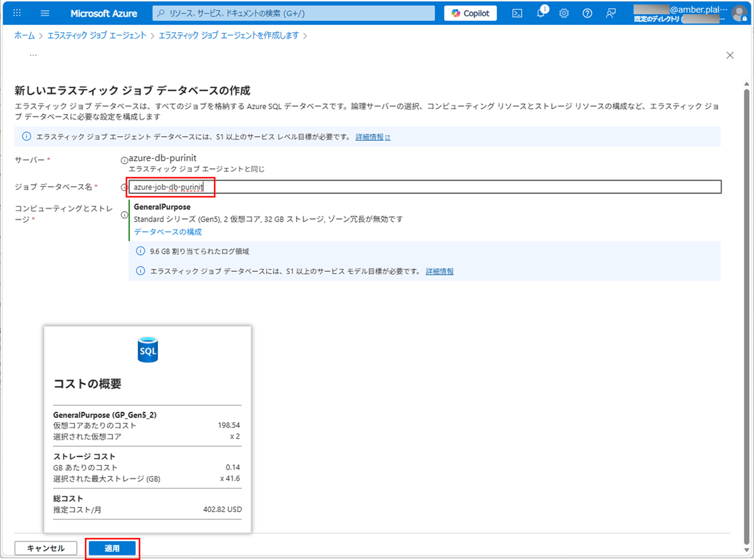754x560 pixels.
Task: Open the ellipsis more options menu
Action: [33, 55]
